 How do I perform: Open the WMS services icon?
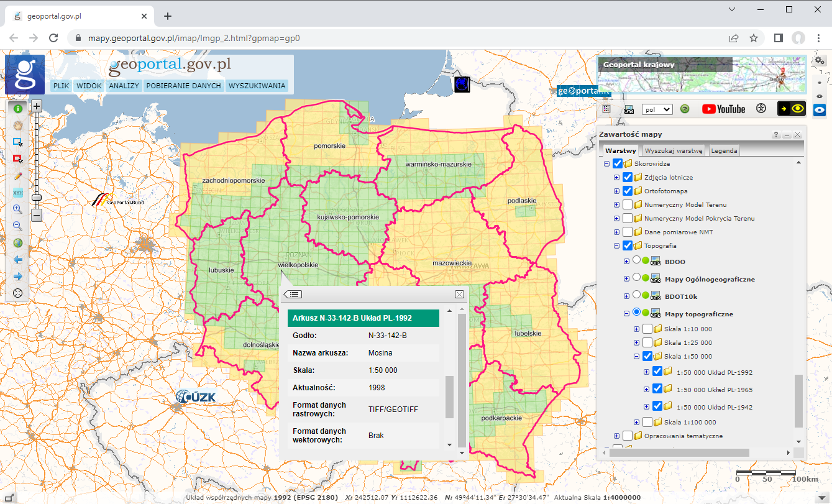628,109
